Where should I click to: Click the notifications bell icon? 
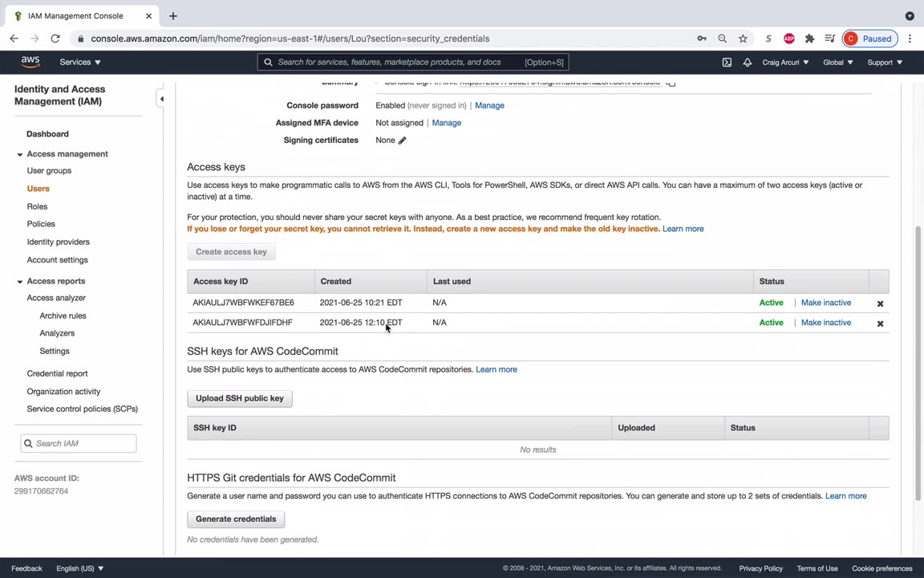(747, 63)
